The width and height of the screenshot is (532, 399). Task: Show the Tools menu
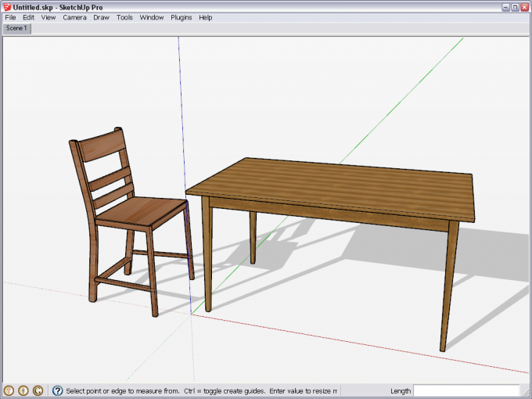tap(124, 17)
